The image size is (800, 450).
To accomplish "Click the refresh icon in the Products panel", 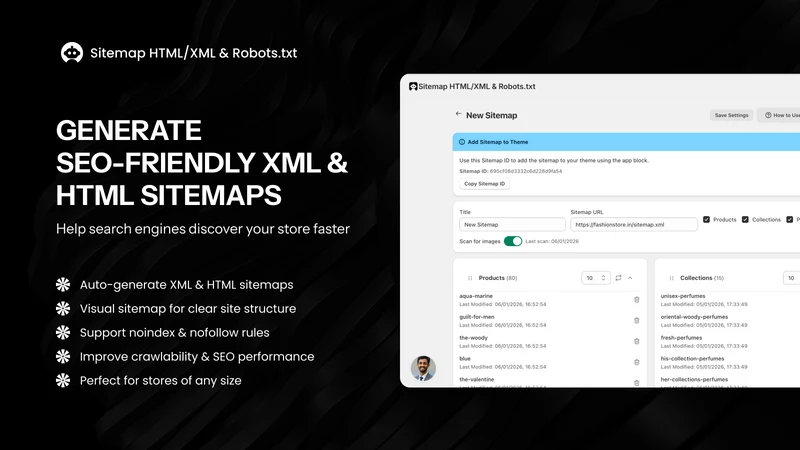I will pyautogui.click(x=618, y=278).
